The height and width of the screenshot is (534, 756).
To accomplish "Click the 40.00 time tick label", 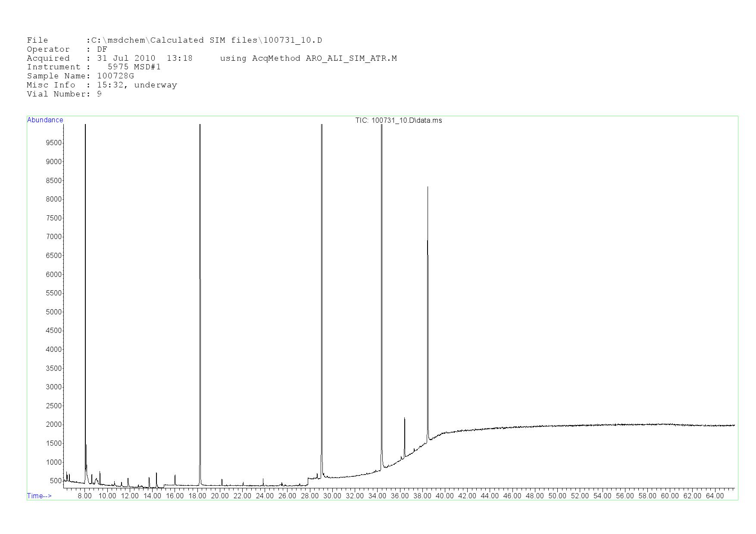I will point(444,496).
